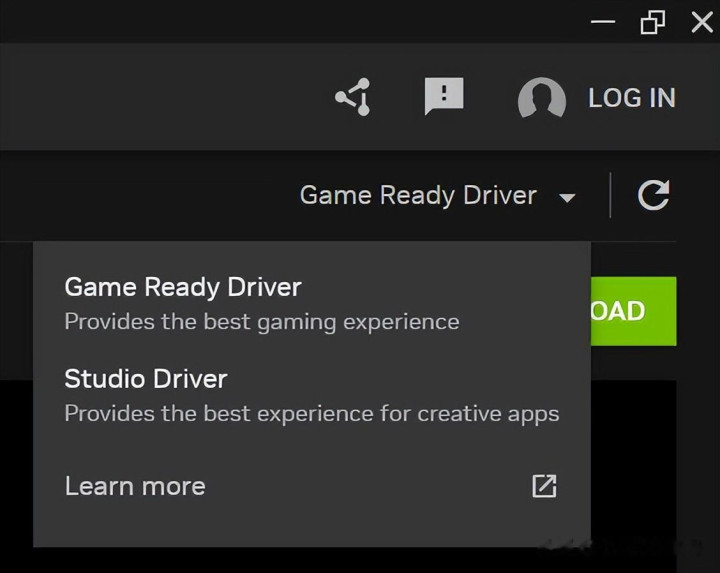Open the send feedback icon
Screen dimensions: 720x573
pos(444,97)
